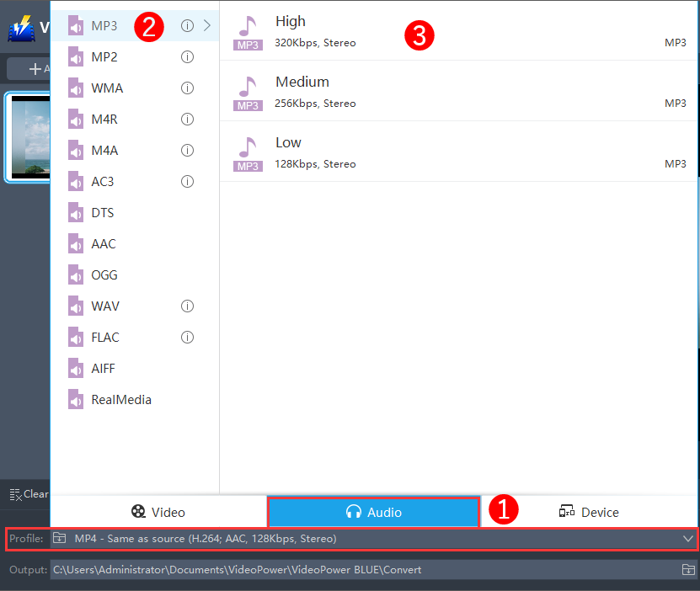
Task: Click the Add file button
Action: 34,68
